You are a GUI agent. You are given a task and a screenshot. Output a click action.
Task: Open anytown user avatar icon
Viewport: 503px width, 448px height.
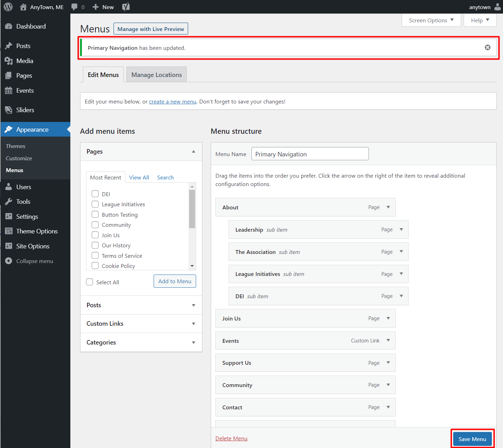tap(497, 7)
